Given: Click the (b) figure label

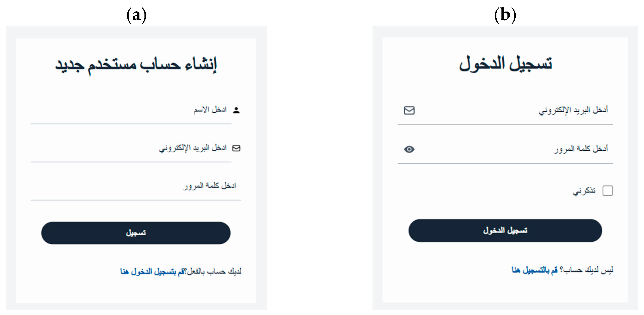Looking at the screenshot, I should pyautogui.click(x=505, y=15).
